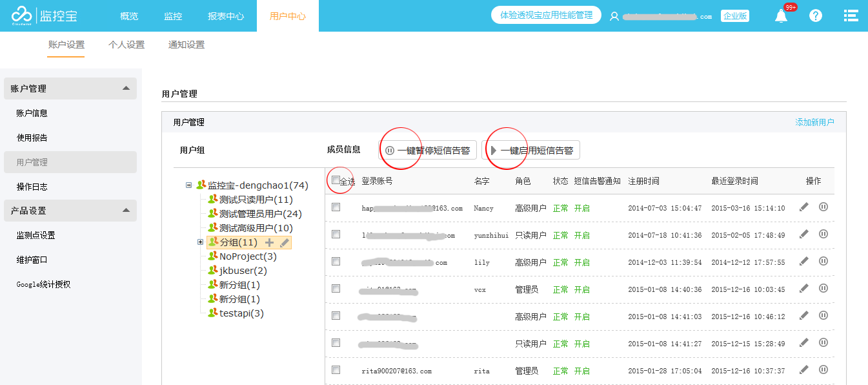Click the 一键暂停短信告警 button

pyautogui.click(x=427, y=151)
